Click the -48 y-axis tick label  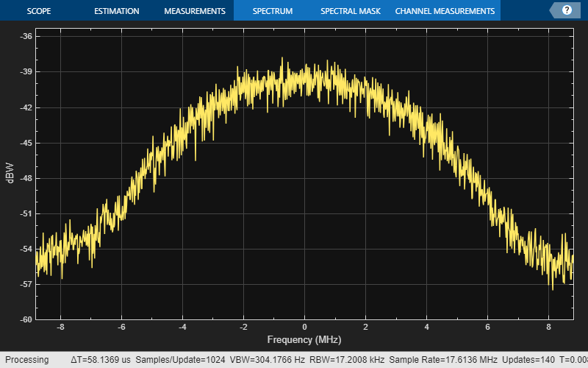point(26,178)
